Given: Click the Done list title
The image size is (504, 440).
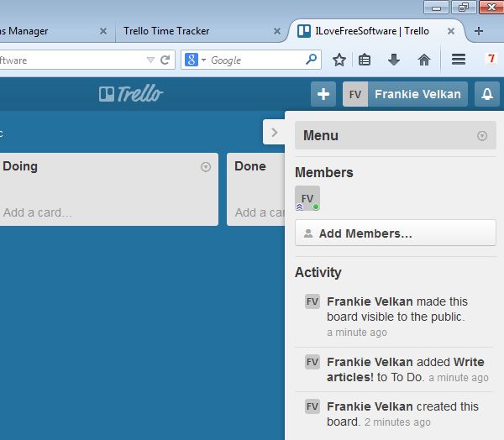Looking at the screenshot, I should [x=250, y=166].
